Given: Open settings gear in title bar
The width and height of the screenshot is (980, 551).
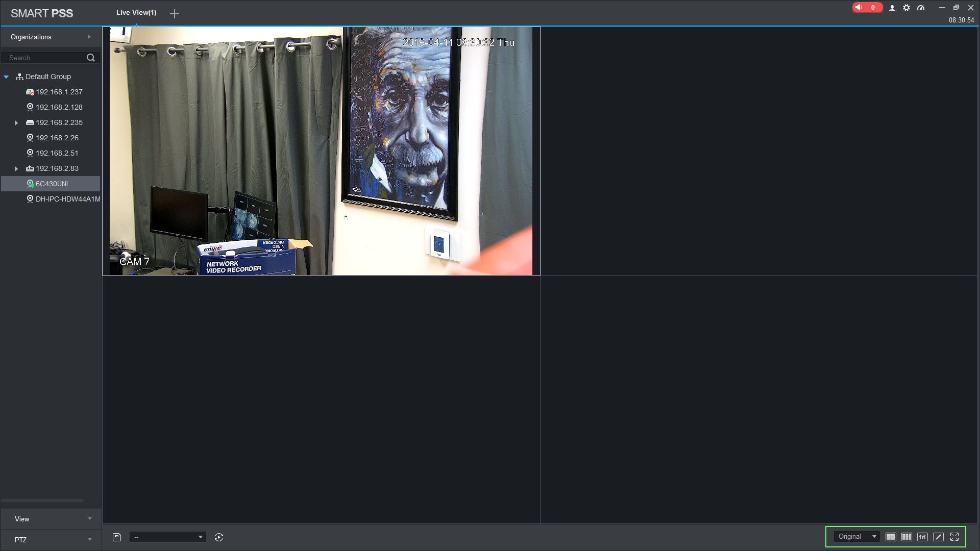Looking at the screenshot, I should [x=906, y=8].
